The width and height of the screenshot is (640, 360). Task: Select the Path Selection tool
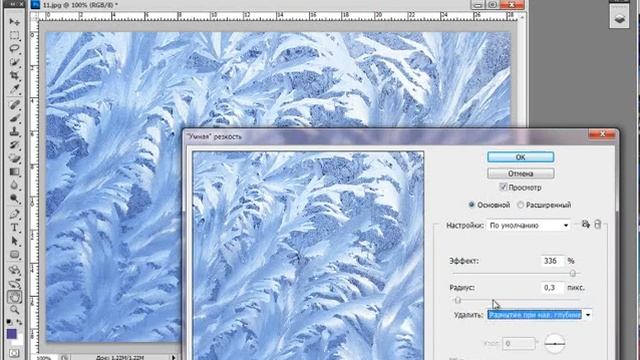coord(14,241)
